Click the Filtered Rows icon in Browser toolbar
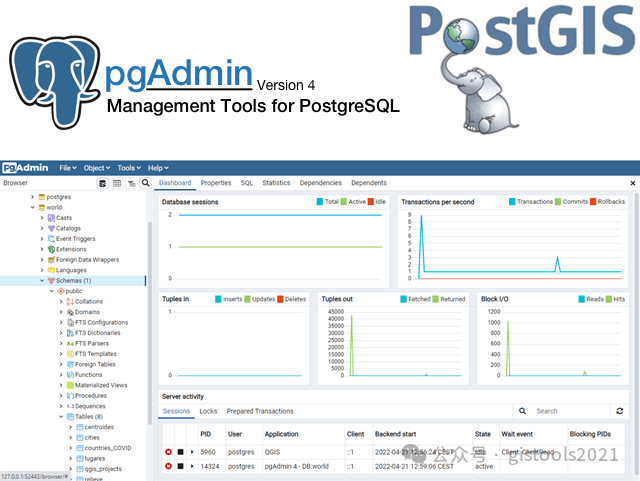The image size is (640, 481). (131, 183)
